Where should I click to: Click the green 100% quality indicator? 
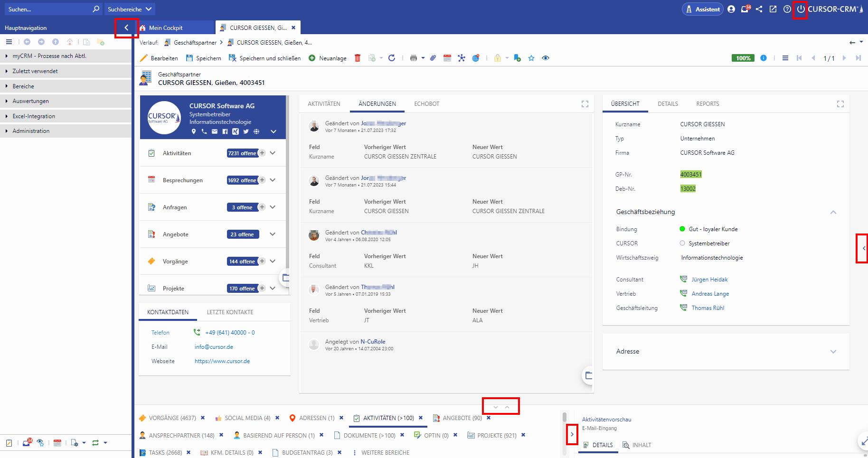coord(743,58)
